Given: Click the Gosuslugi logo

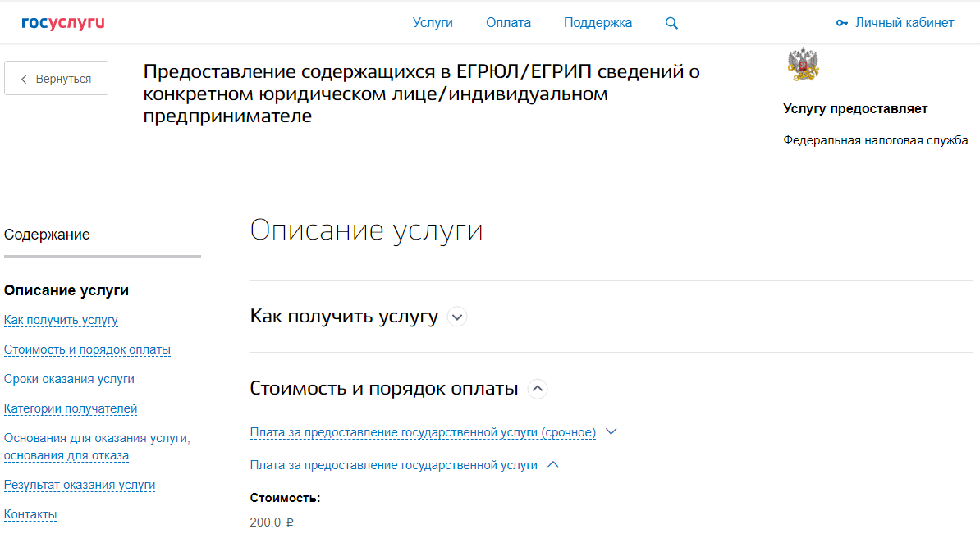Looking at the screenshot, I should [63, 23].
